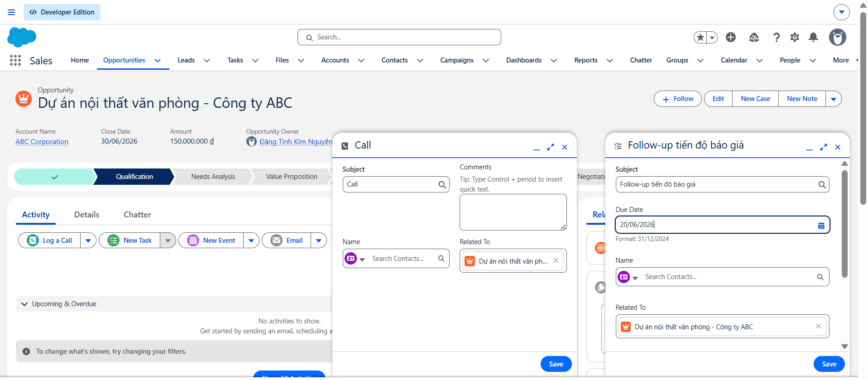868x380 pixels.
Task: Click the Due Date calendar picker icon
Action: [821, 226]
